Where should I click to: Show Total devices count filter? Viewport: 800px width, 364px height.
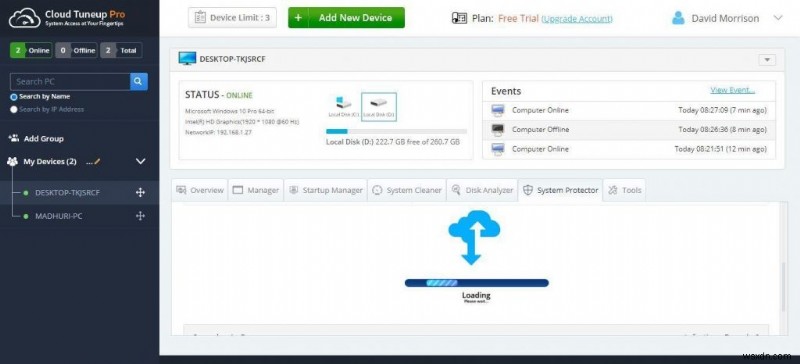(121, 51)
